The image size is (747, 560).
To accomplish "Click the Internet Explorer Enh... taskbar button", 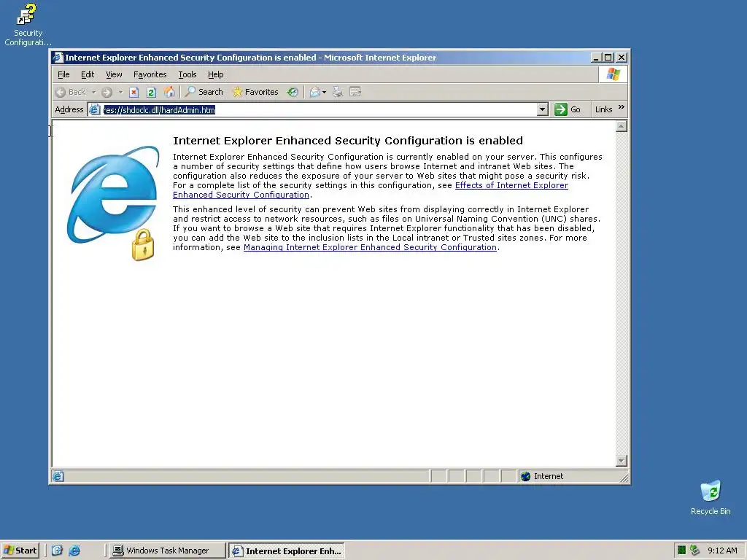I will click(x=286, y=551).
